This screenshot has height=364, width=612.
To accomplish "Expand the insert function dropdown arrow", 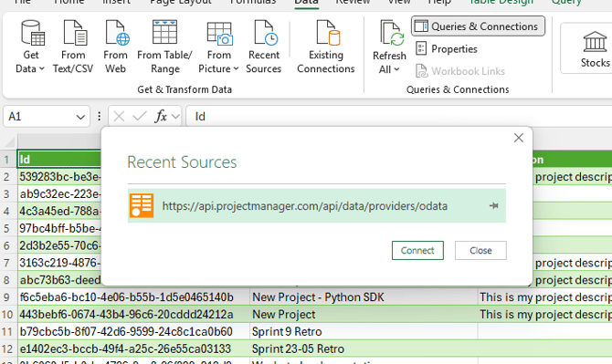I will pyautogui.click(x=175, y=116).
